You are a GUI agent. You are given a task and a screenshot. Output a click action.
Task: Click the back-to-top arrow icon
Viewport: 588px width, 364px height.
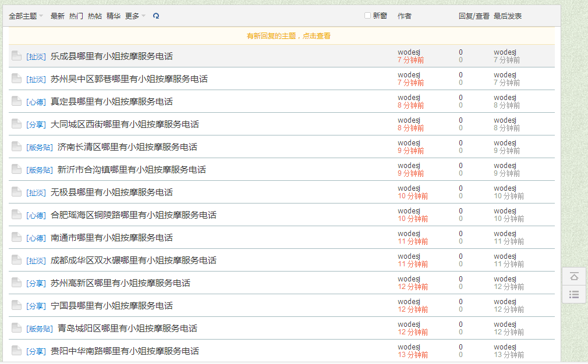[574, 277]
